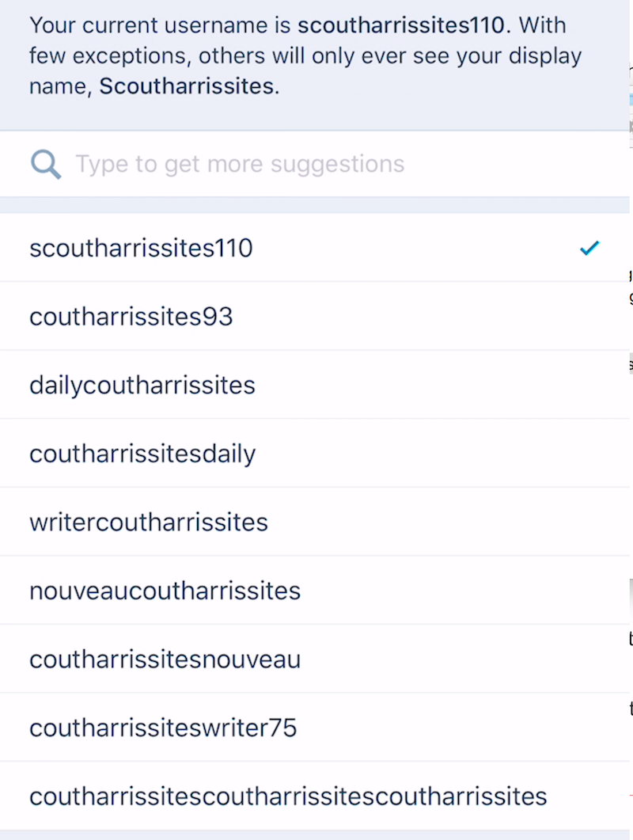Select the username scoutharrissites110
633x840 pixels.
point(141,248)
